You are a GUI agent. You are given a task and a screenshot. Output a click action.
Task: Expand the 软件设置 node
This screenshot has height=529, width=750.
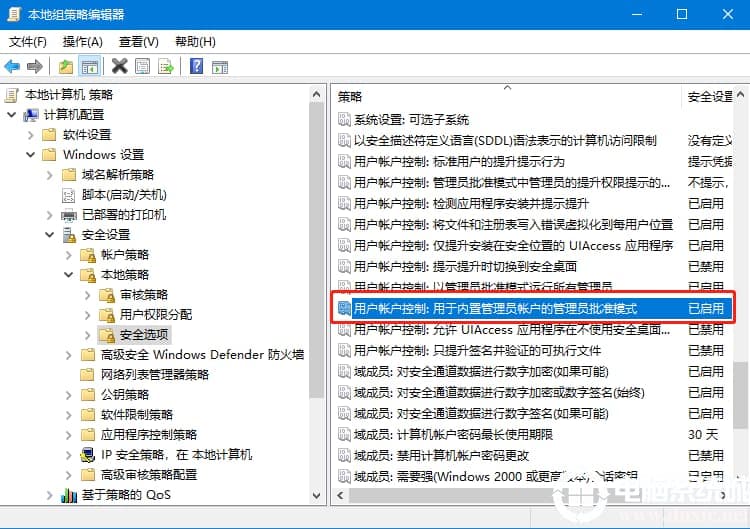(x=31, y=135)
